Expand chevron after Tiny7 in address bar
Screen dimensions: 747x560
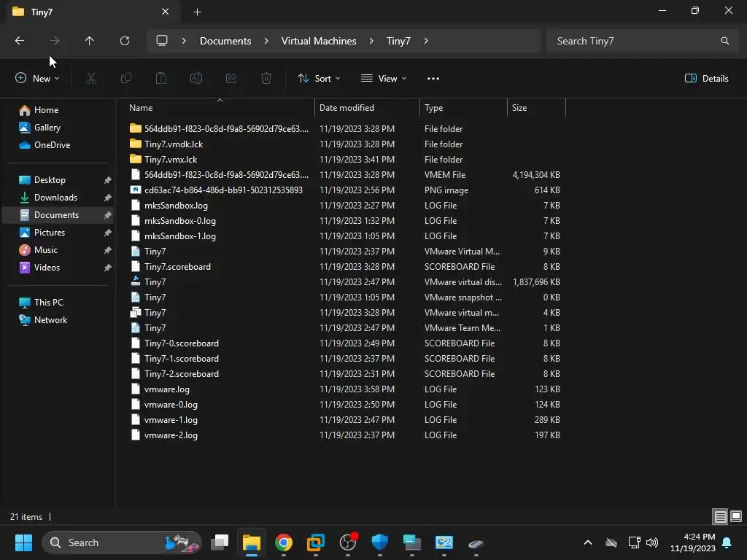pos(426,41)
